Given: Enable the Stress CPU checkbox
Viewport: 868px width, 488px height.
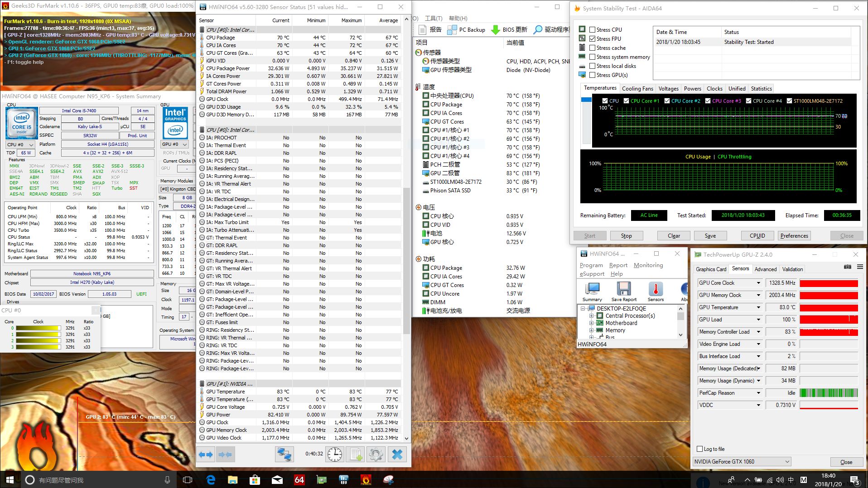Looking at the screenshot, I should tap(592, 29).
